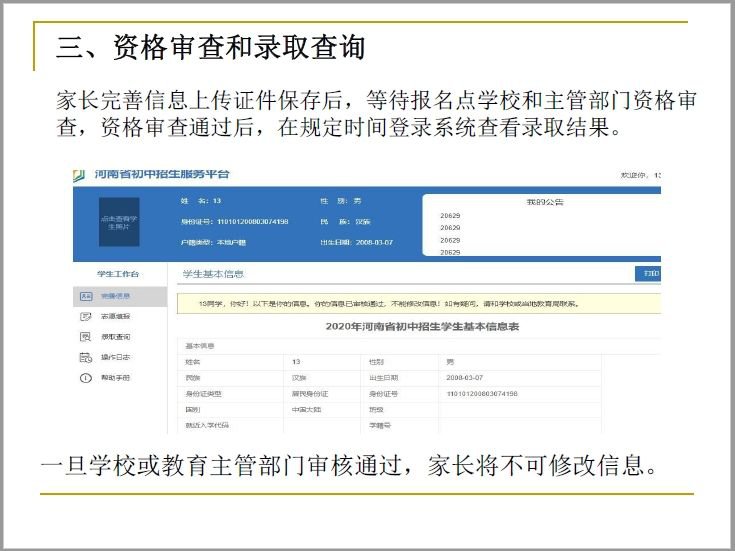The height and width of the screenshot is (551, 735).
Task: Click the 学生工作台 sidebar heading
Action: [118, 273]
